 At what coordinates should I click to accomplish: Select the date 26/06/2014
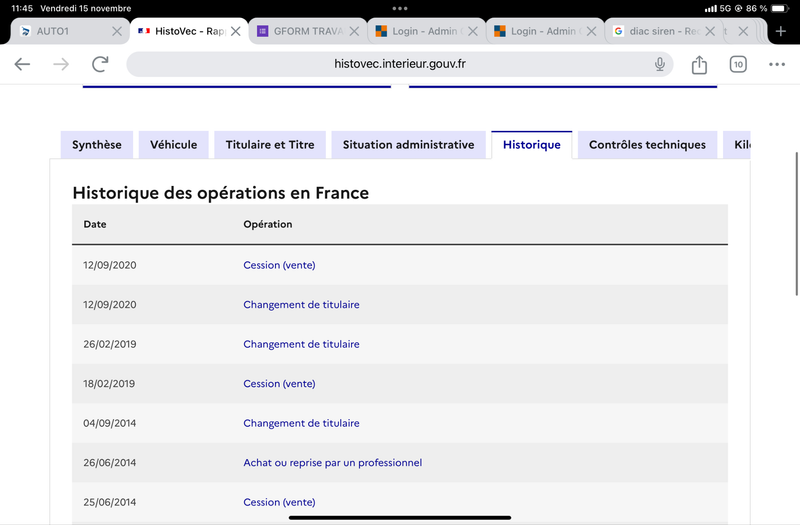tap(110, 463)
